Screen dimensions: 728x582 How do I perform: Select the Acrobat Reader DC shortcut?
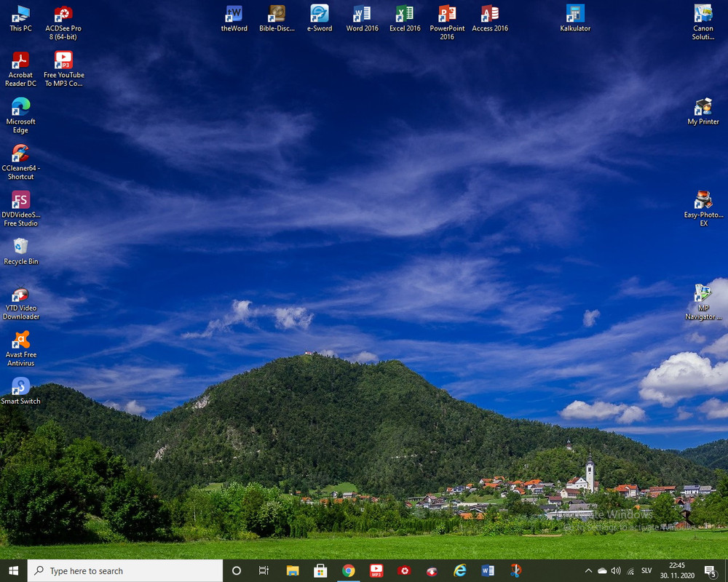(20, 70)
